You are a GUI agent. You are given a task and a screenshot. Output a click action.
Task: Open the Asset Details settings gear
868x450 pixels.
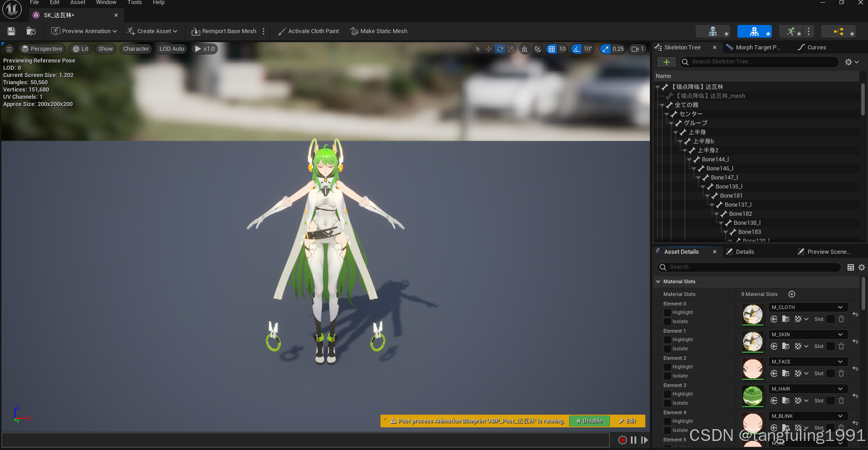point(862,267)
